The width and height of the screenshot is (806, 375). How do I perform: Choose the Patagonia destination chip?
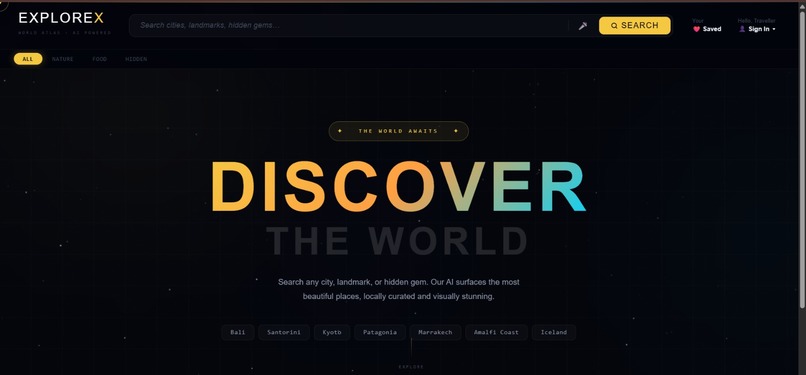pyautogui.click(x=380, y=332)
